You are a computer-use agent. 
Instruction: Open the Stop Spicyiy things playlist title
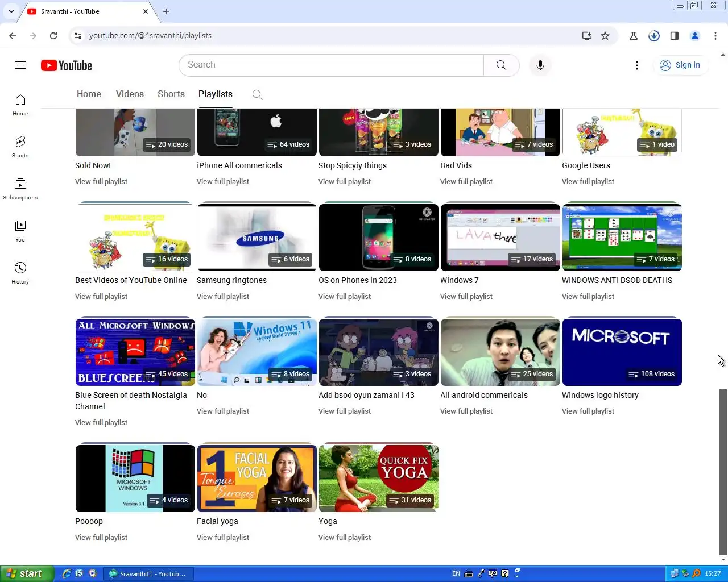click(x=353, y=165)
